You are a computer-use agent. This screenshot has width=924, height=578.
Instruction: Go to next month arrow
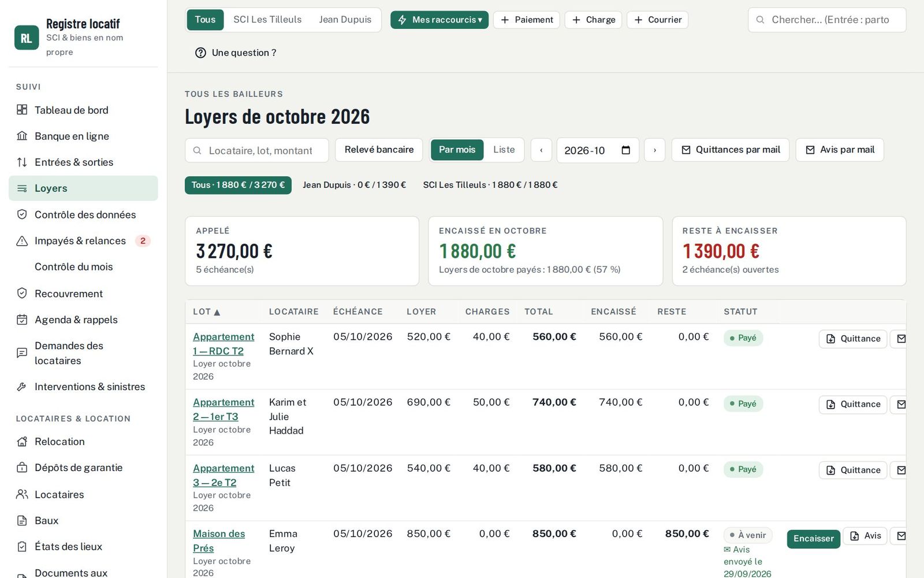point(654,150)
